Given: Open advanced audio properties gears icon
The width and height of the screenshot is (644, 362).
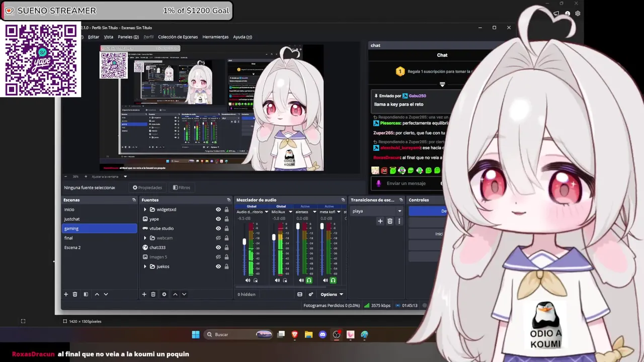Looking at the screenshot, I should pyautogui.click(x=311, y=294).
